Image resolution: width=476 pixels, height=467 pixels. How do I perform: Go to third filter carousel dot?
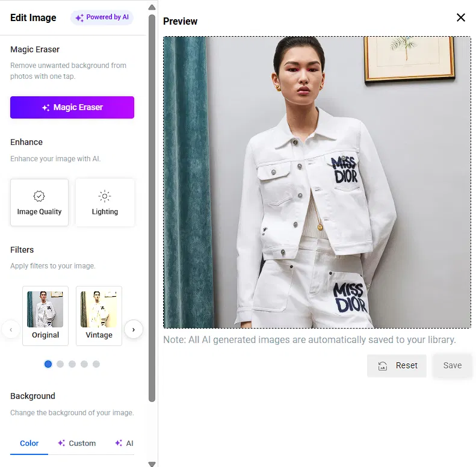[x=72, y=363]
